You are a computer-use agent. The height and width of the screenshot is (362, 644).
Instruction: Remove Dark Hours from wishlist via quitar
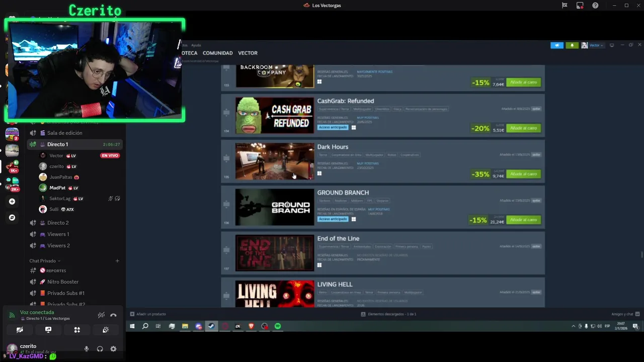coord(536,154)
